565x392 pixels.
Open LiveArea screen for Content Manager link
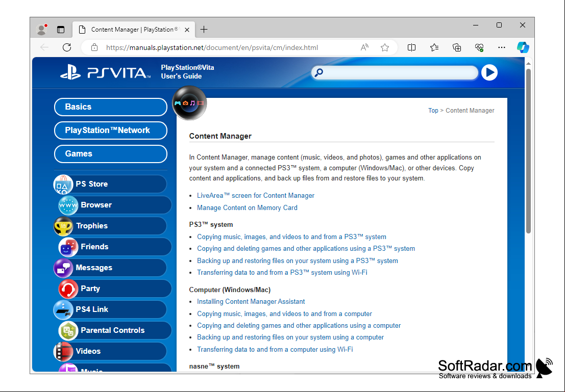coord(256,195)
